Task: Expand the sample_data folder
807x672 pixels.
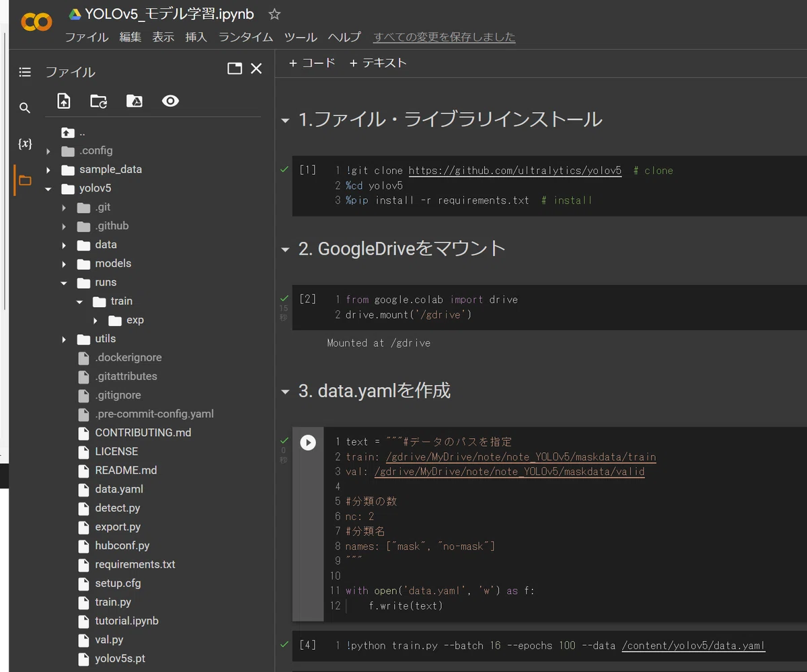Action: click(x=48, y=170)
